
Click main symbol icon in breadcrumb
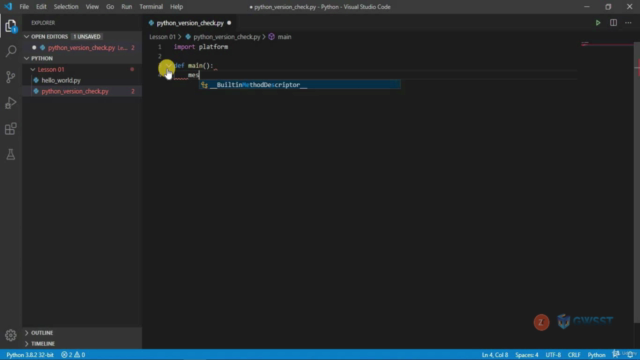[x=272, y=37]
